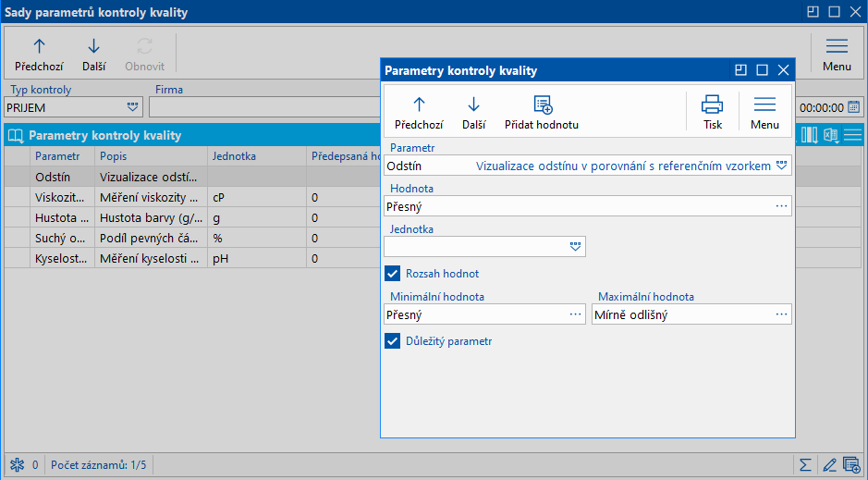This screenshot has height=480, width=868.
Task: Maximize Parametry kontroly kvality dialog
Action: 763,69
